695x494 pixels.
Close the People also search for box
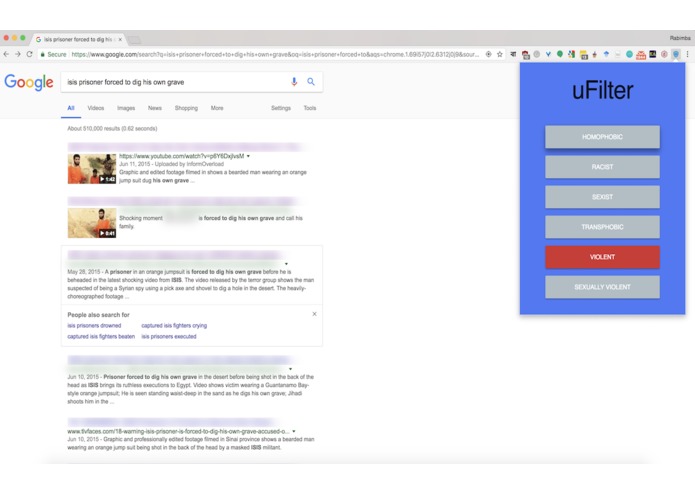(314, 314)
